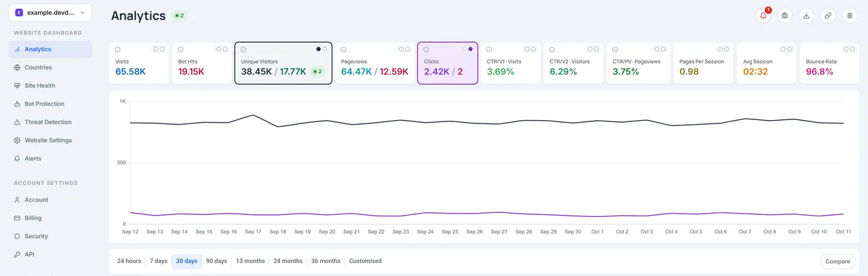Open the example.devd... site selector dropdown

[x=51, y=12]
